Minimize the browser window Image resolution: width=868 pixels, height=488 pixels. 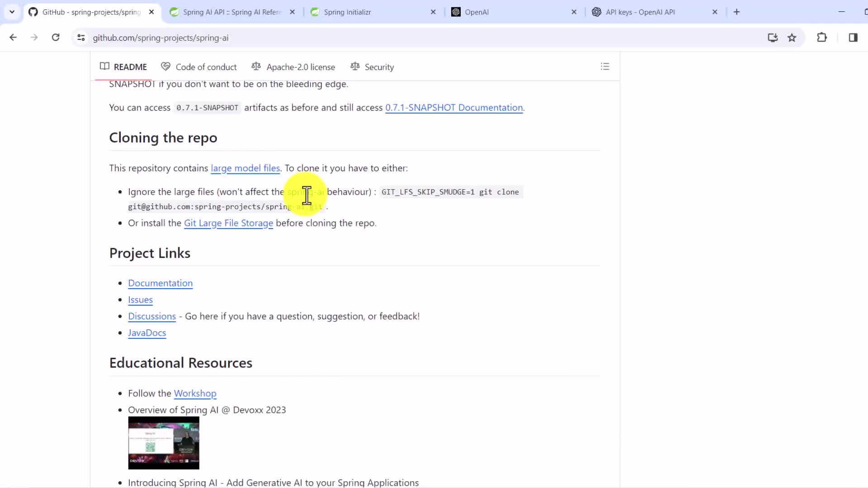(x=841, y=12)
